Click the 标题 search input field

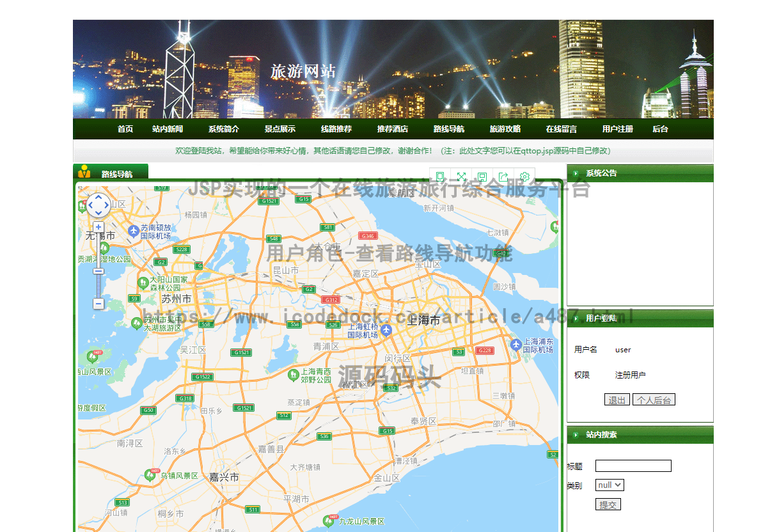[x=633, y=465]
